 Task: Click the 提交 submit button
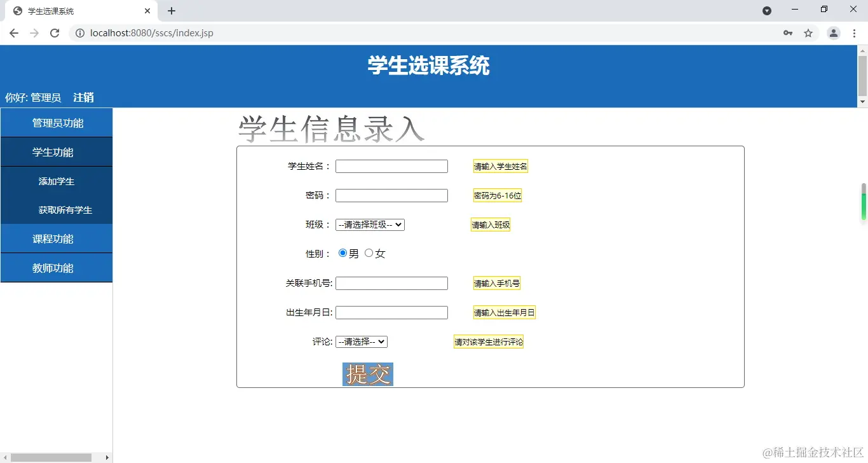coord(367,374)
